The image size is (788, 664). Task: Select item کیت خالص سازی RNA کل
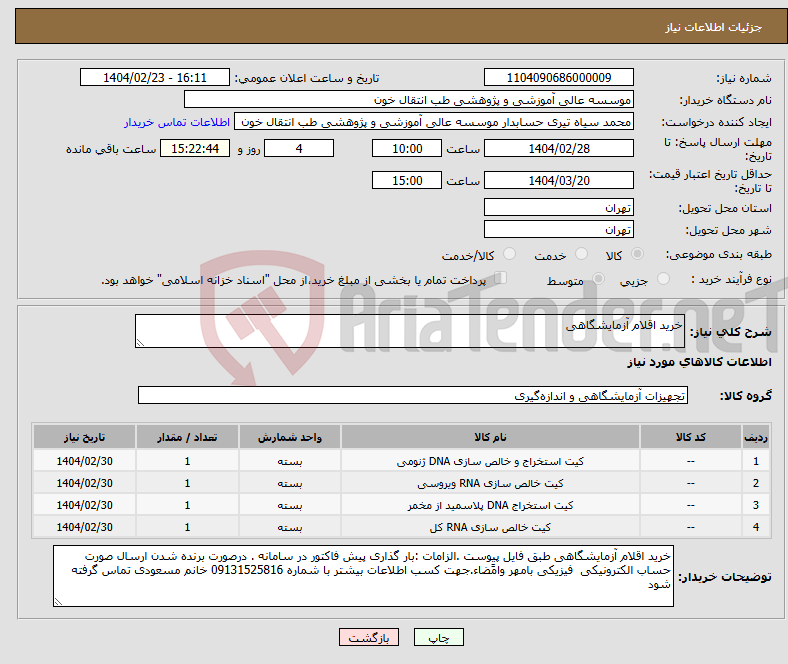[490, 527]
